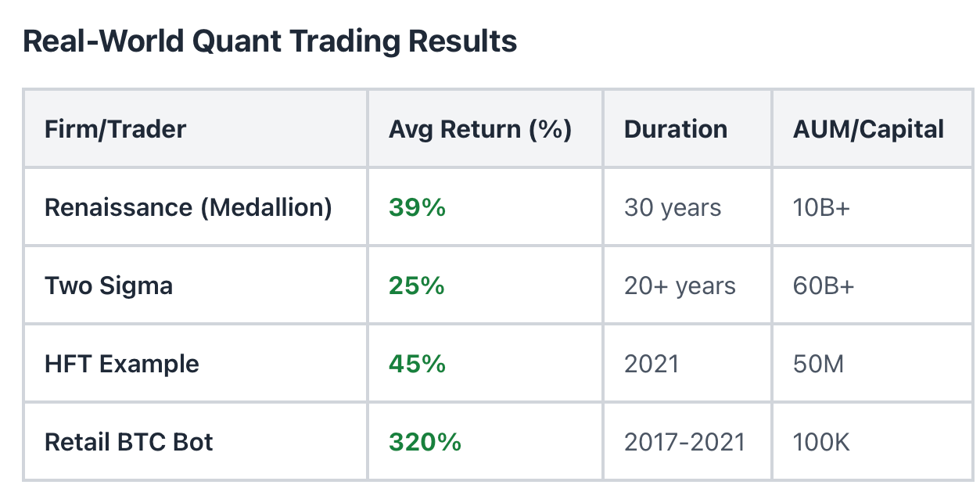Select the Firm/Trader column header

pyautogui.click(x=116, y=129)
